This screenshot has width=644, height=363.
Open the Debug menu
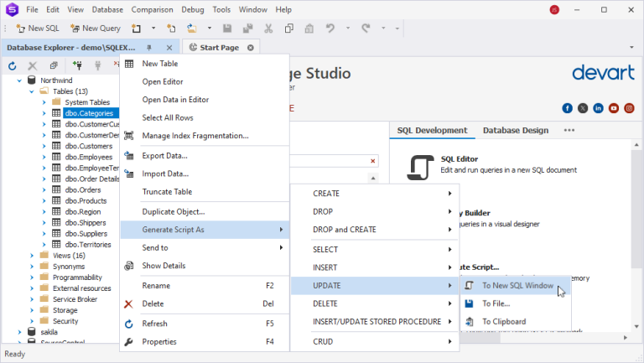193,9
